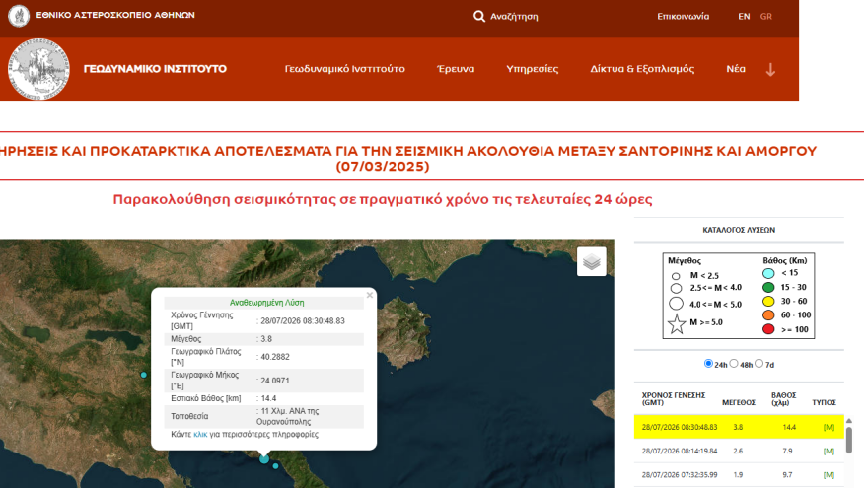Click the ΒΑΘΟΣ (χλμ) column header

(783, 399)
